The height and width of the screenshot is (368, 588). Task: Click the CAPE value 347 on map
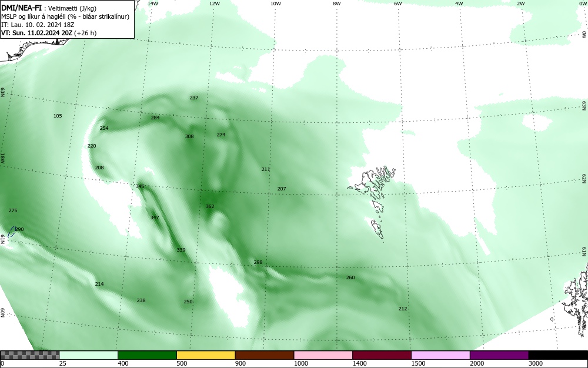155,218
